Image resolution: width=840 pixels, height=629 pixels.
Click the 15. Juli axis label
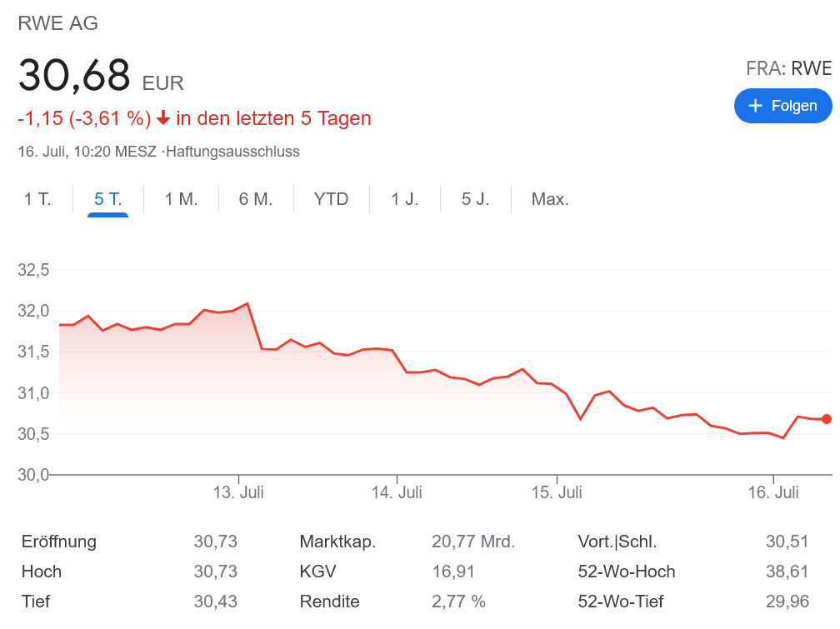(557, 492)
